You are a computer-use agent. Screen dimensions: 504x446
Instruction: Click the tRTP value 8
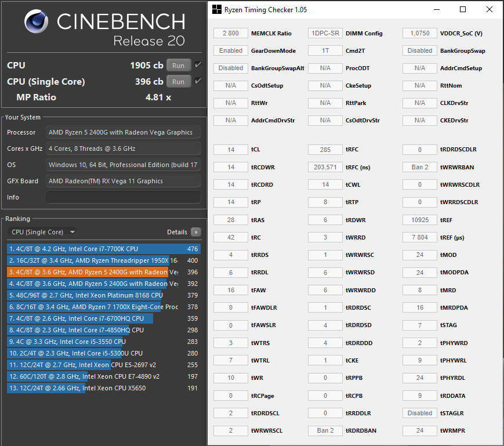tap(325, 202)
